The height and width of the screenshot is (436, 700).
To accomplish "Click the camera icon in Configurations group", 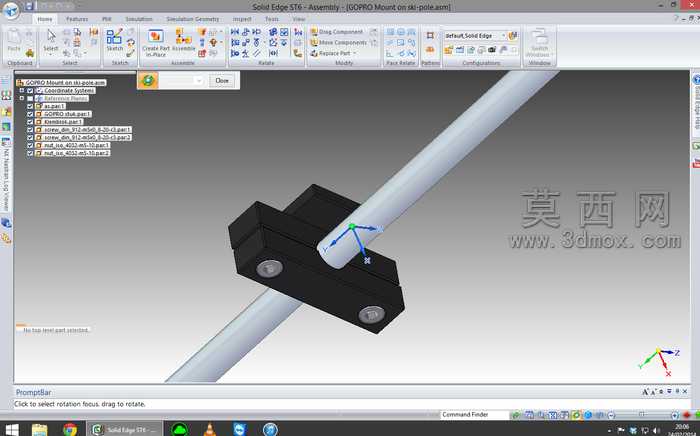I will coord(492,50).
